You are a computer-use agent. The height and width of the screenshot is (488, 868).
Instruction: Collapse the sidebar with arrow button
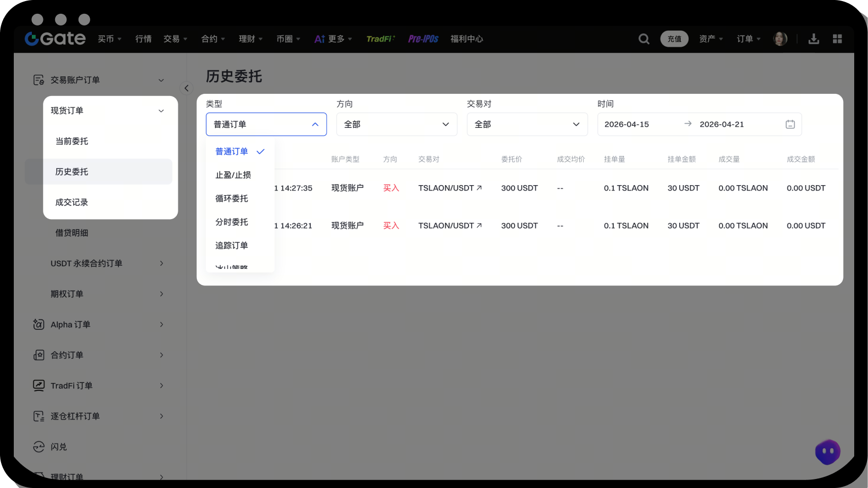tap(186, 88)
